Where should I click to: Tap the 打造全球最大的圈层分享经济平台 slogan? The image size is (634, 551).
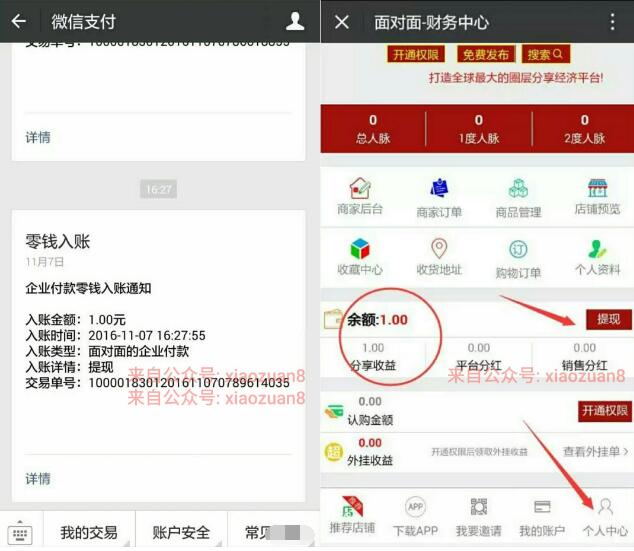pyautogui.click(x=516, y=78)
